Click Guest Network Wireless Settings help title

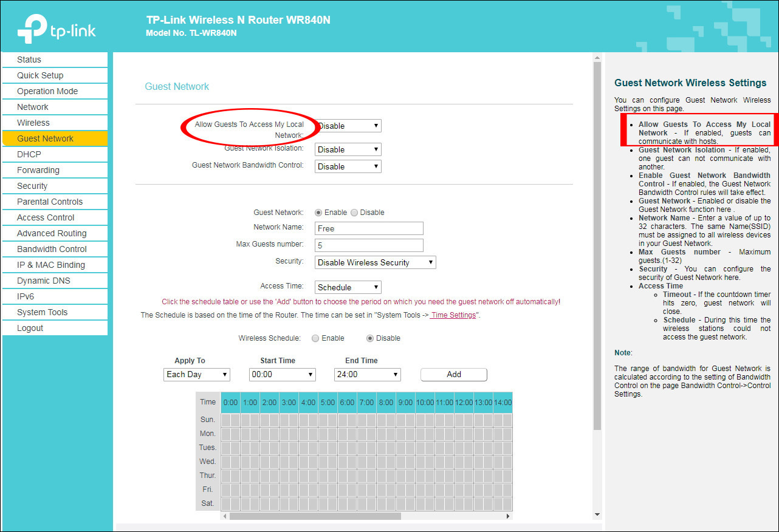tap(690, 83)
